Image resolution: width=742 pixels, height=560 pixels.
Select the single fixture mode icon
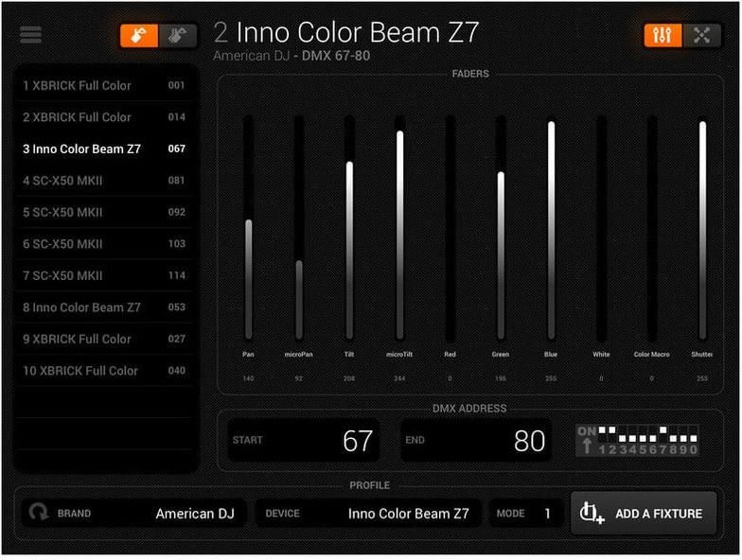point(138,36)
